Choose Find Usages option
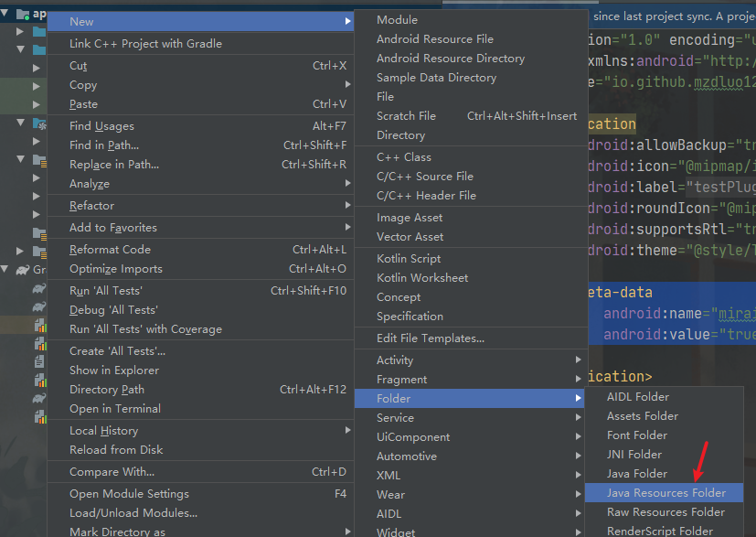This screenshot has width=756, height=537. coord(101,126)
